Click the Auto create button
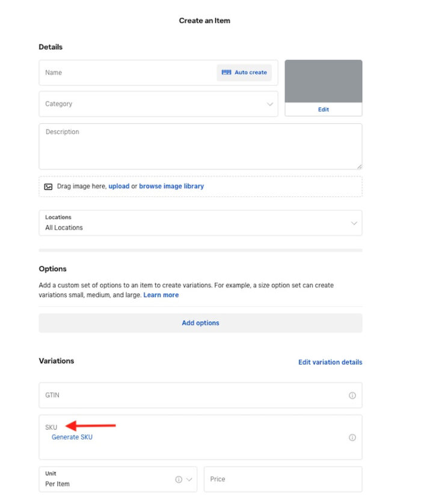The width and height of the screenshot is (439, 504). pos(243,72)
